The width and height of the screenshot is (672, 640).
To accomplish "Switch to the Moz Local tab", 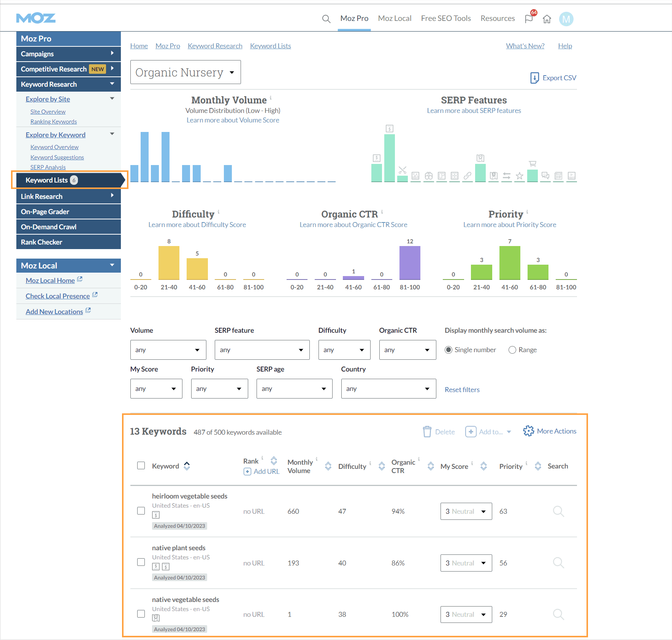I will tap(395, 18).
